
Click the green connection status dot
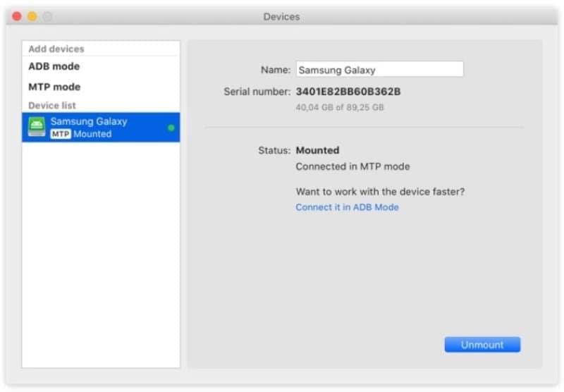point(171,128)
